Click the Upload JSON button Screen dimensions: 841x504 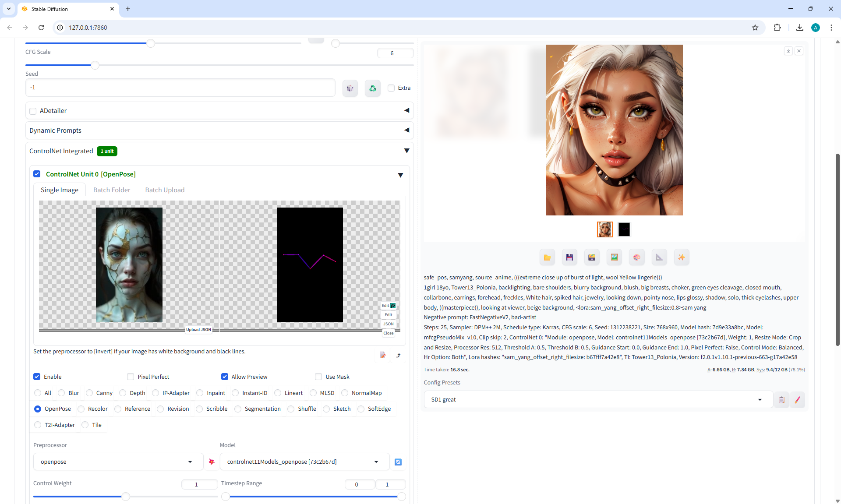click(x=198, y=330)
